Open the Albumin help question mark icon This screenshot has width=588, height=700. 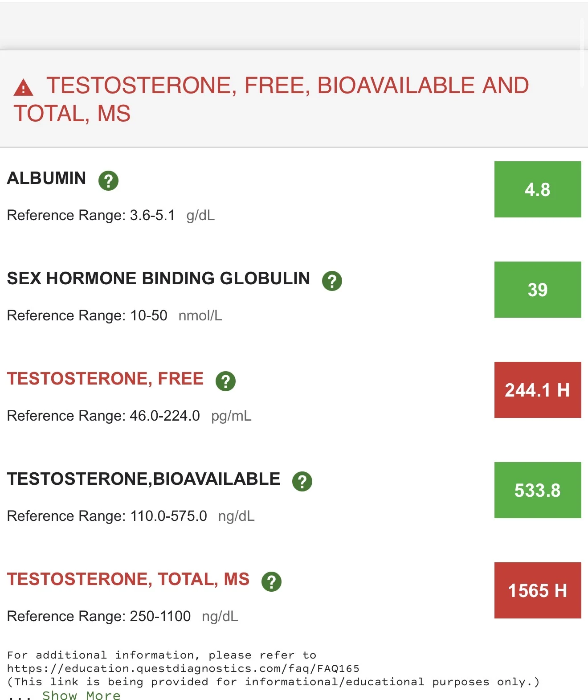click(x=108, y=180)
